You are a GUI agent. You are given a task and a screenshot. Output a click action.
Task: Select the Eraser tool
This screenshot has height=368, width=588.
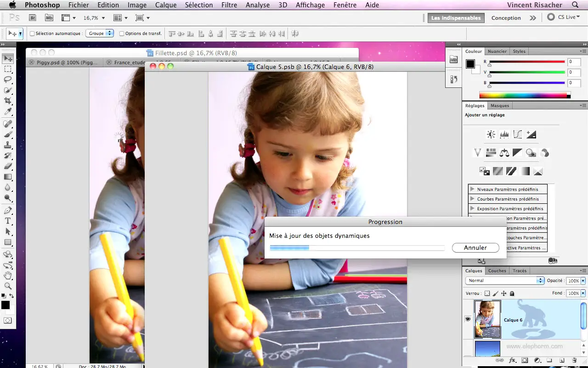coord(8,167)
